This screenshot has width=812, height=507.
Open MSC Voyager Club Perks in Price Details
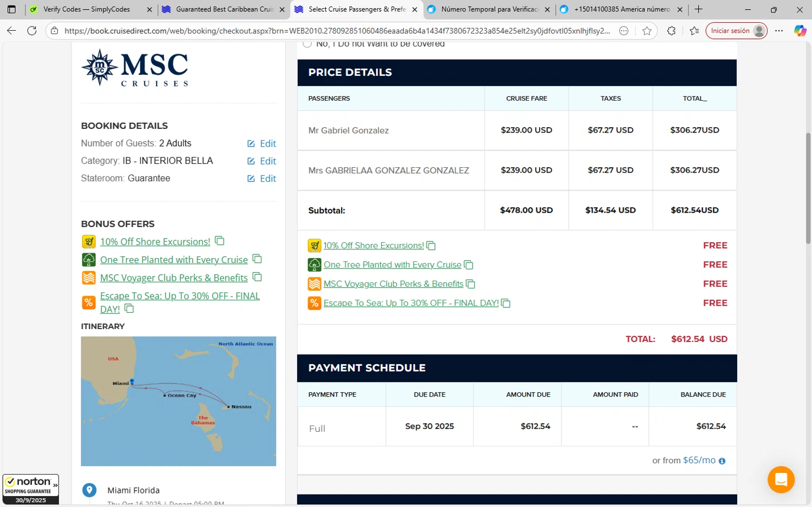coord(394,284)
